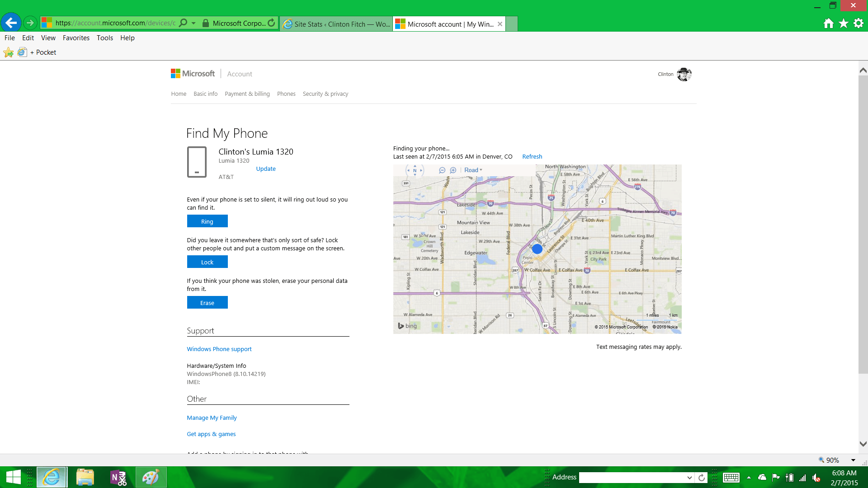Click the Microsoft Corporation security lock icon
The image size is (868, 488).
coord(205,23)
